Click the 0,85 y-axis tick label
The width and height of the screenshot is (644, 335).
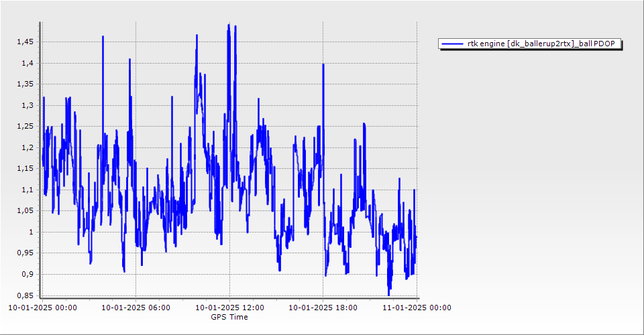tap(24, 295)
